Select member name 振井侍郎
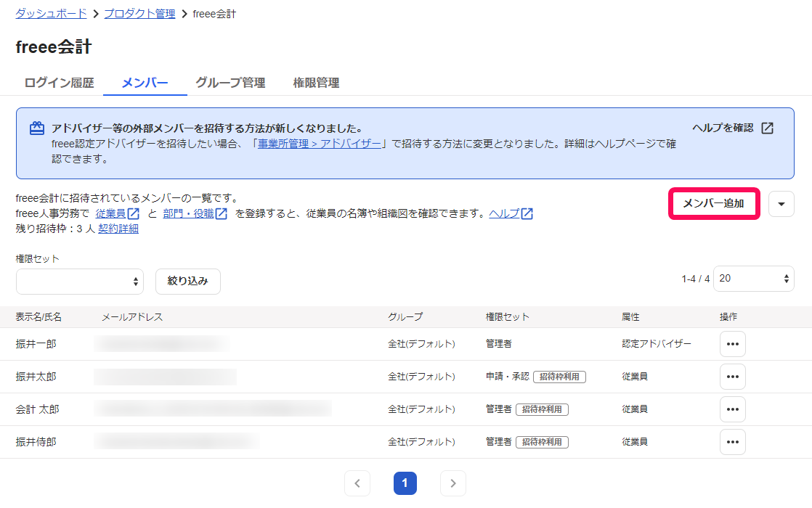The height and width of the screenshot is (508, 812). [x=36, y=442]
